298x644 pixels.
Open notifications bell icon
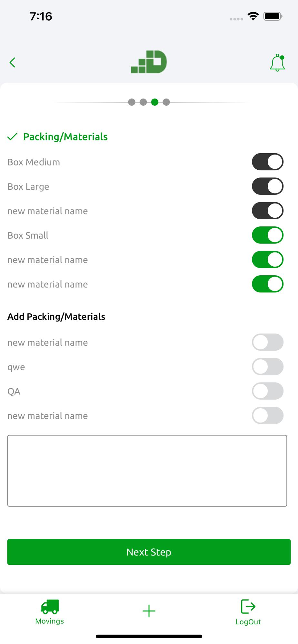tap(277, 63)
